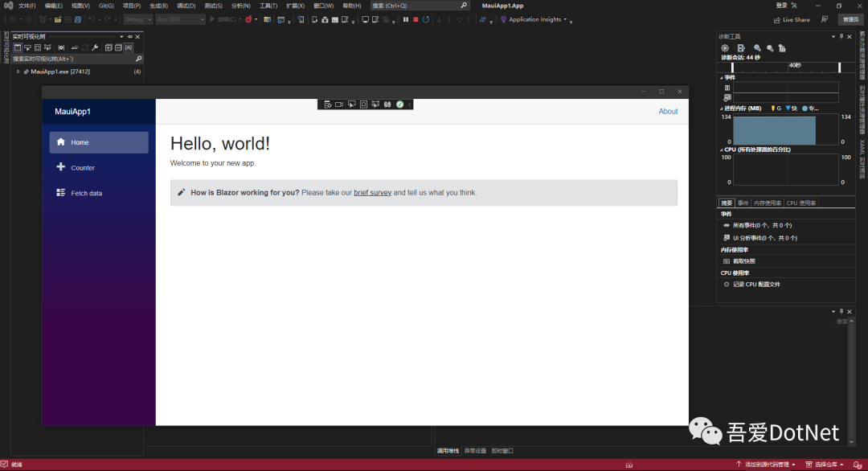This screenshot has width=868, height=471.
Task: Click the diagnostics timeline left selection handle
Action: [732, 67]
